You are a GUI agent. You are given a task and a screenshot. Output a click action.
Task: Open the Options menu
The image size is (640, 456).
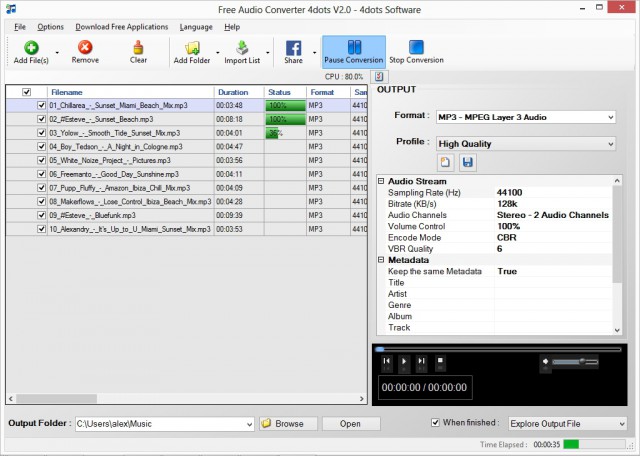(x=51, y=27)
